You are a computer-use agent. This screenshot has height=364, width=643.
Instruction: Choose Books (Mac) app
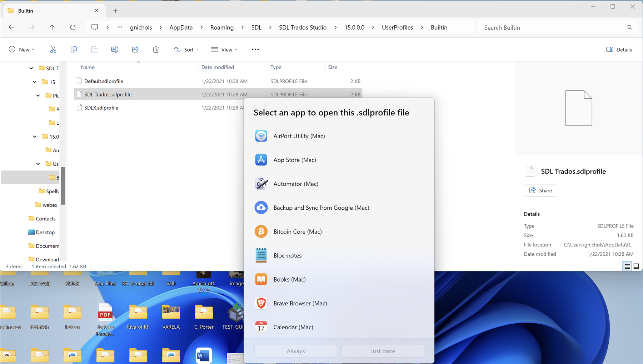click(x=339, y=280)
